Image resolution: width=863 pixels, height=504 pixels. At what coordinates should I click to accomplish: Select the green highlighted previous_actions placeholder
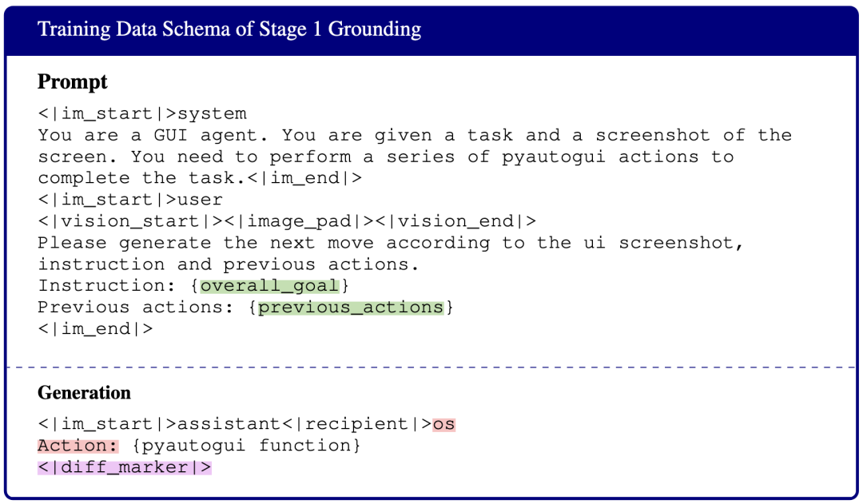click(351, 307)
